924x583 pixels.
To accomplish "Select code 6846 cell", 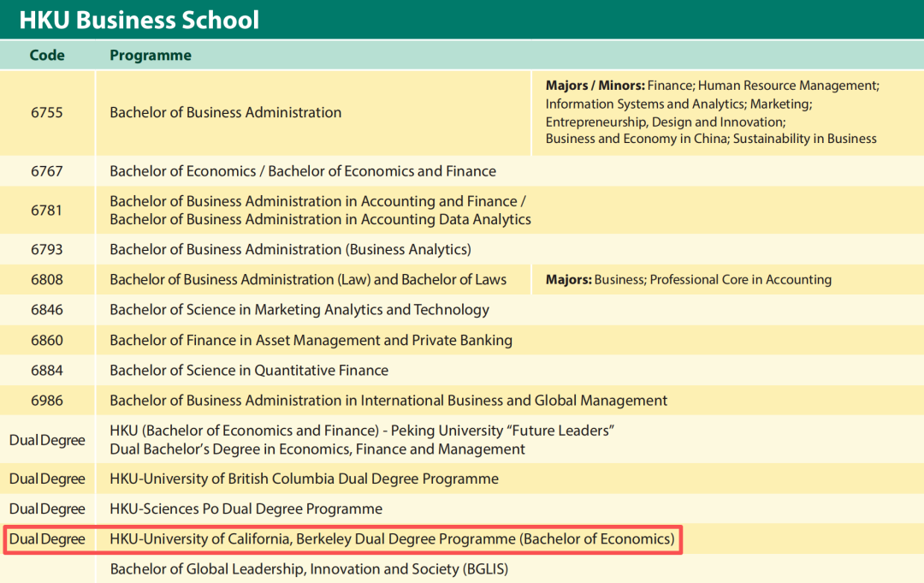I will point(47,310).
